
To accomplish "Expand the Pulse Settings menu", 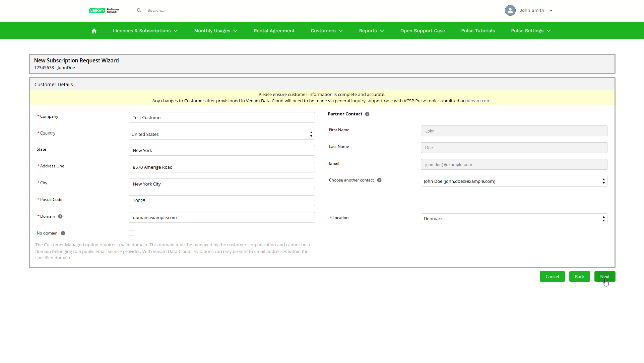I will (x=530, y=31).
